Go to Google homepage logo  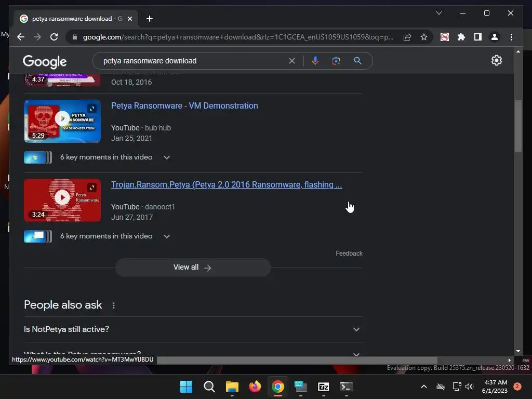point(45,61)
